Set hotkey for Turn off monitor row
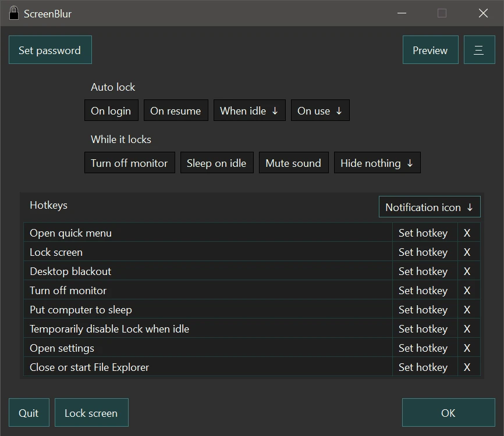Viewport: 504px width, 436px height. click(425, 291)
